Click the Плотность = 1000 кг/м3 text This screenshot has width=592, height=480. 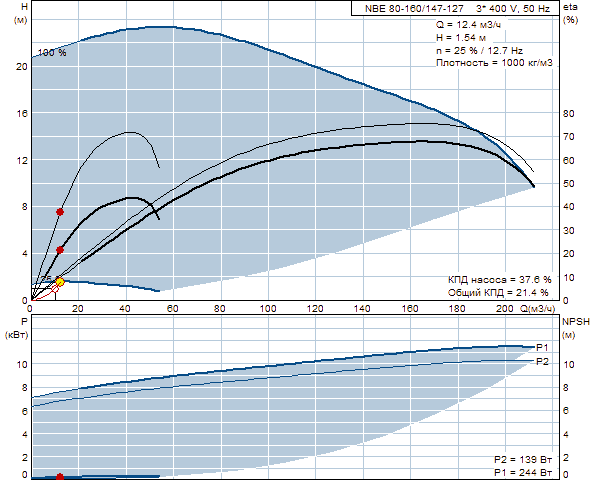coord(494,63)
